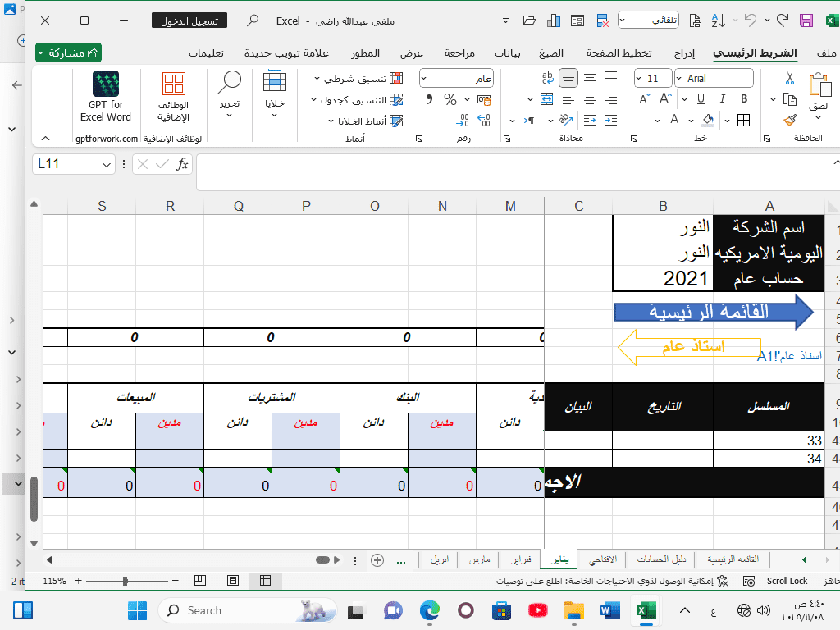Click the Merge and Center icon
Image resolution: width=840 pixels, height=630 pixels.
pyautogui.click(x=547, y=99)
